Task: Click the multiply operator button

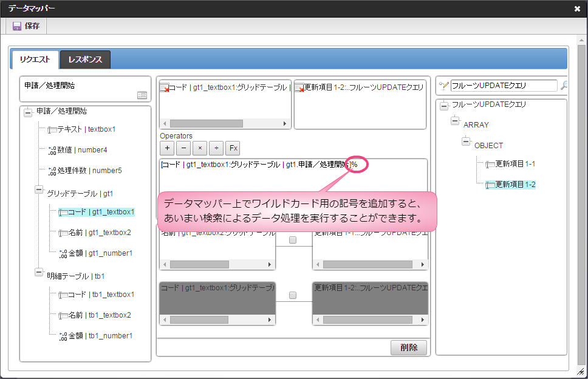Action: click(200, 148)
